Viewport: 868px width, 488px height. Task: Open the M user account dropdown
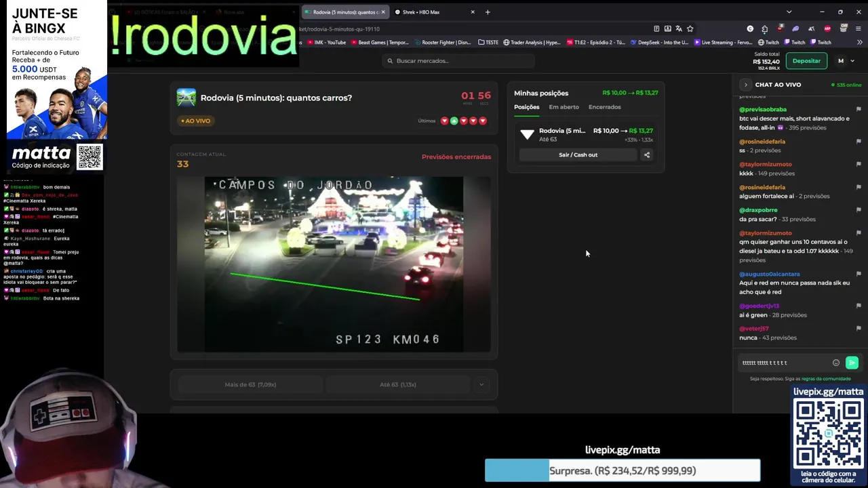click(x=845, y=61)
